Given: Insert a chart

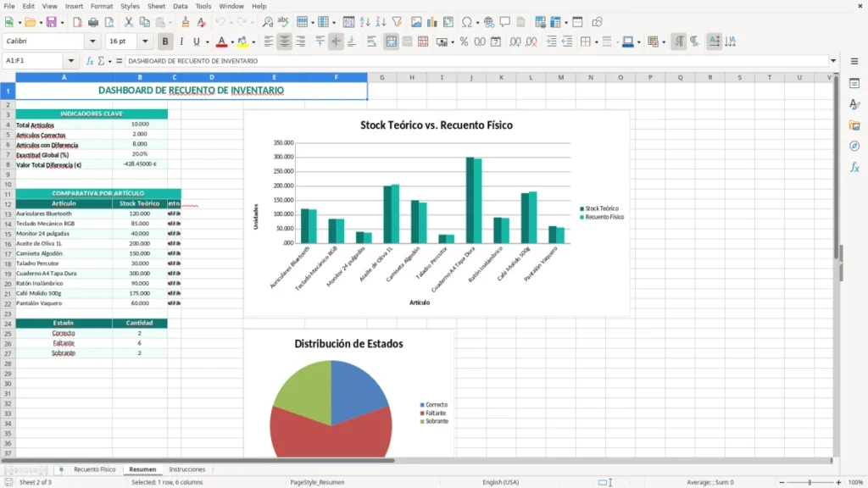Looking at the screenshot, I should tap(432, 22).
